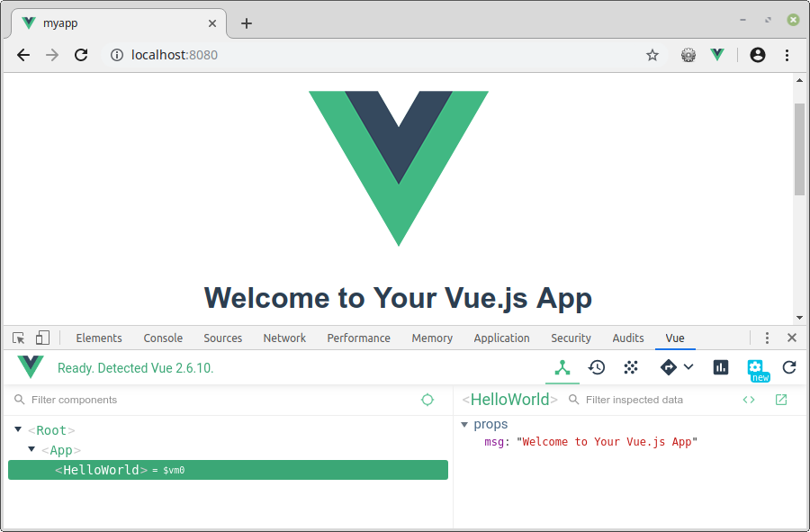Switch to the Network tab
Viewport: 810px width, 532px height.
pyautogui.click(x=284, y=338)
